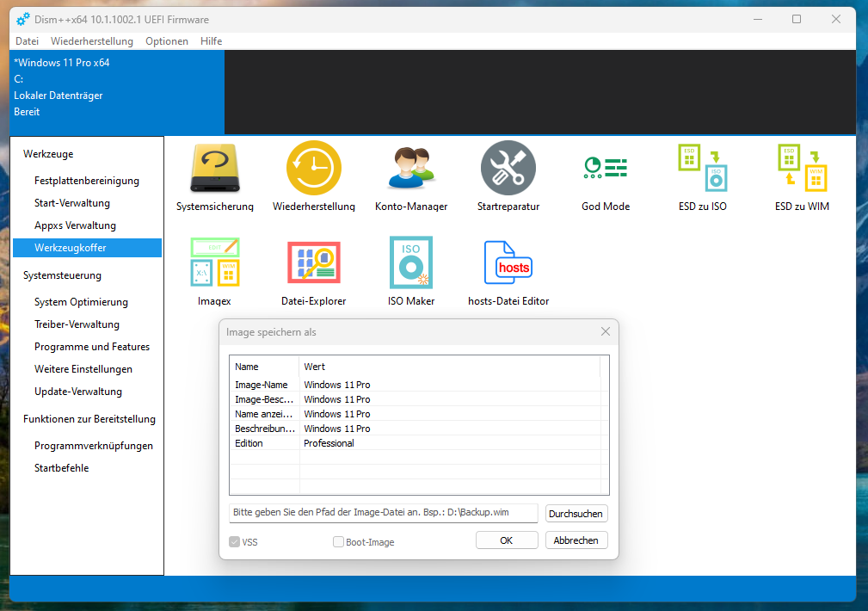Toggle the VSS checkbox
The height and width of the screenshot is (611, 868).
click(x=235, y=542)
